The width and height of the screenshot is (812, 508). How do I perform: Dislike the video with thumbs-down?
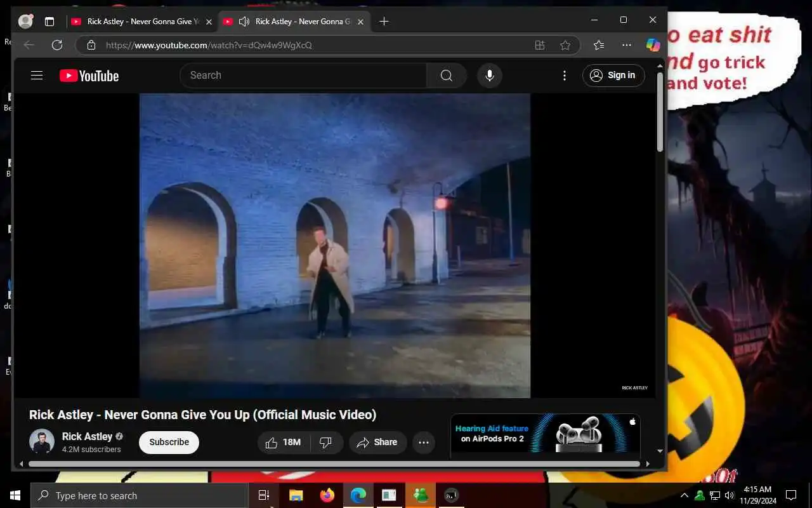tap(326, 443)
